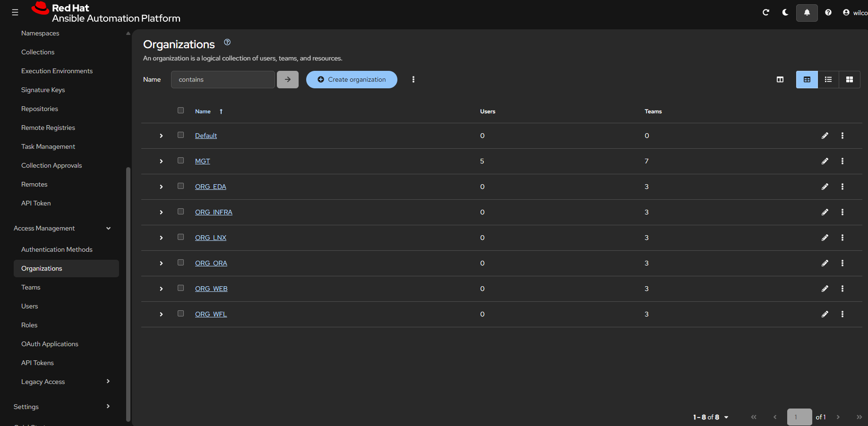Open Authentication Methods in sidebar
Screen dimensions: 868x426
pos(57,249)
